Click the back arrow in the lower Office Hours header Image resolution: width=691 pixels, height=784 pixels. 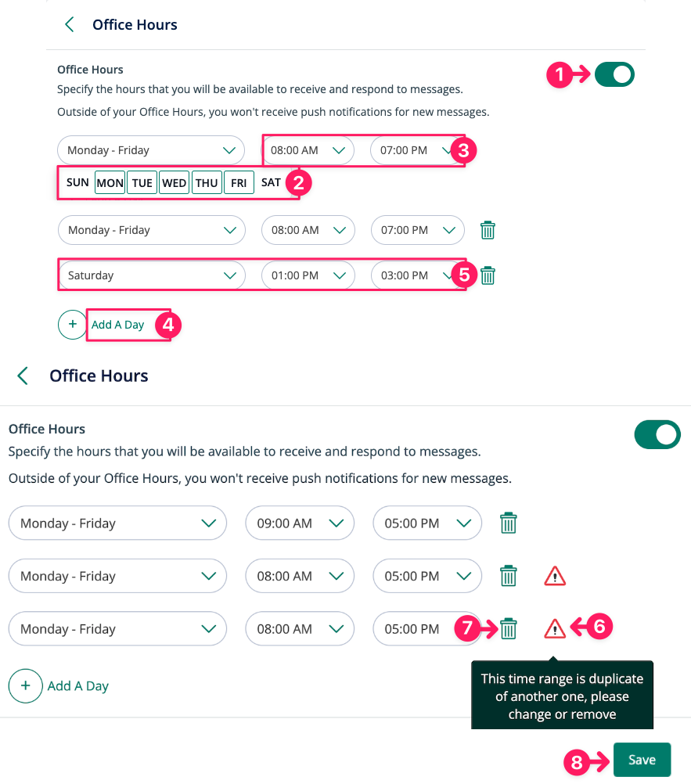(23, 376)
